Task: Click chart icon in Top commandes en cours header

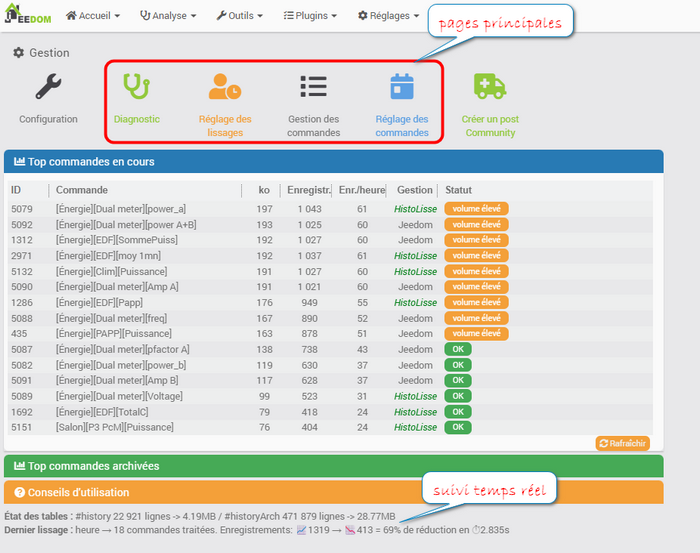Action: pos(19,162)
